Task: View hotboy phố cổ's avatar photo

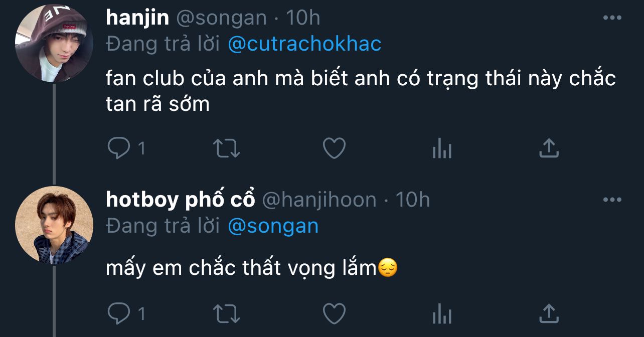Action: [54, 225]
